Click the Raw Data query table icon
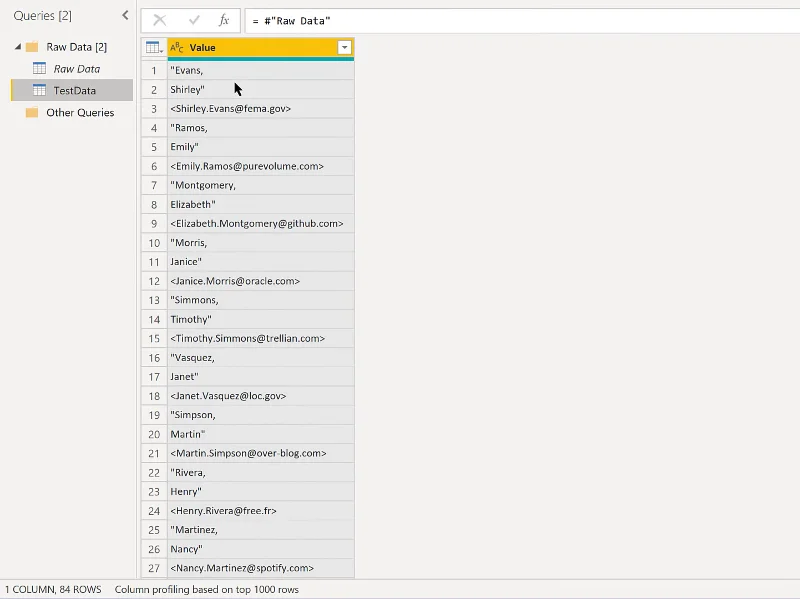This screenshot has width=800, height=599. 39,68
